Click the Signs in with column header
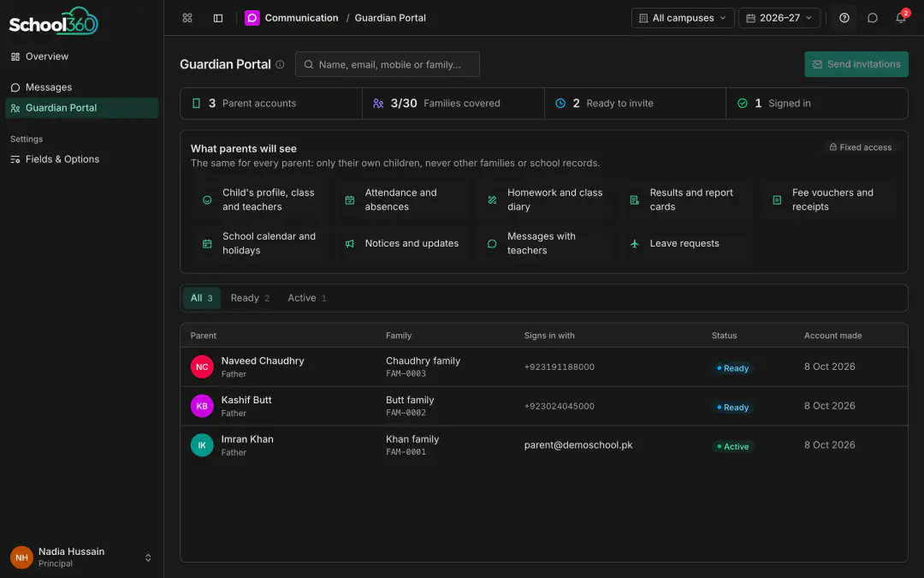Screen dimensions: 924x578 coord(549,336)
